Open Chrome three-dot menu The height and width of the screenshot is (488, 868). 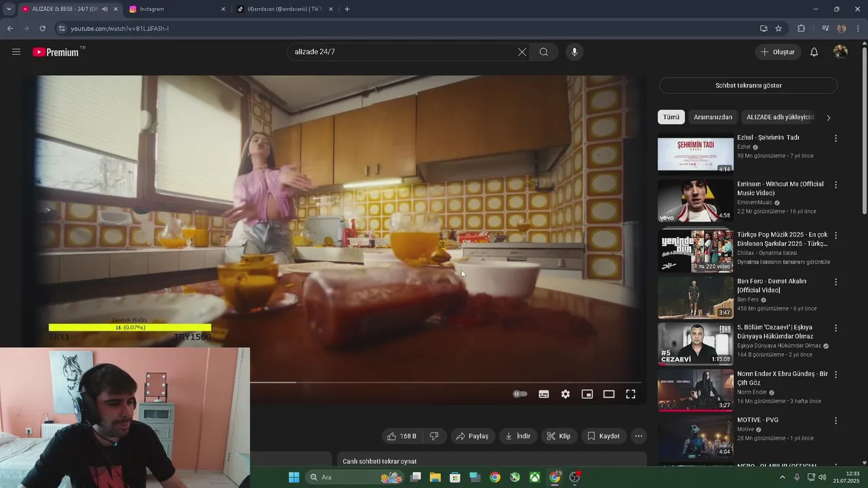click(x=859, y=28)
